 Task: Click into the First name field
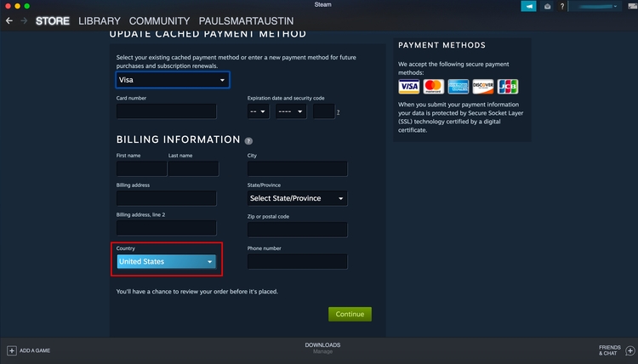click(141, 168)
